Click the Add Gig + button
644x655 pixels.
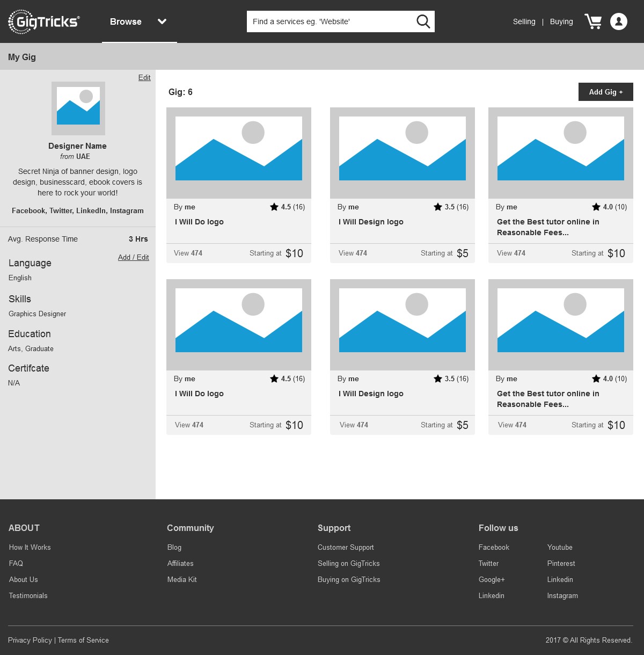[x=605, y=92]
